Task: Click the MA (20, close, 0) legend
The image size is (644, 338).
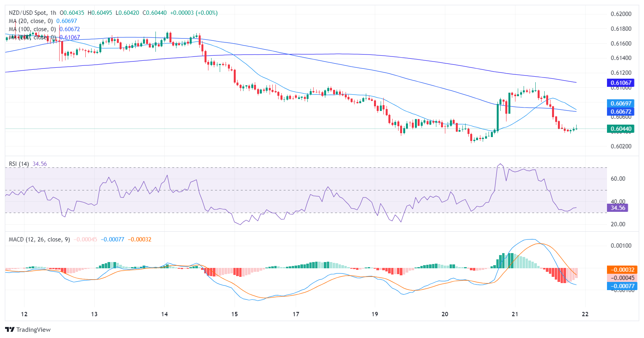Action: click(x=31, y=21)
